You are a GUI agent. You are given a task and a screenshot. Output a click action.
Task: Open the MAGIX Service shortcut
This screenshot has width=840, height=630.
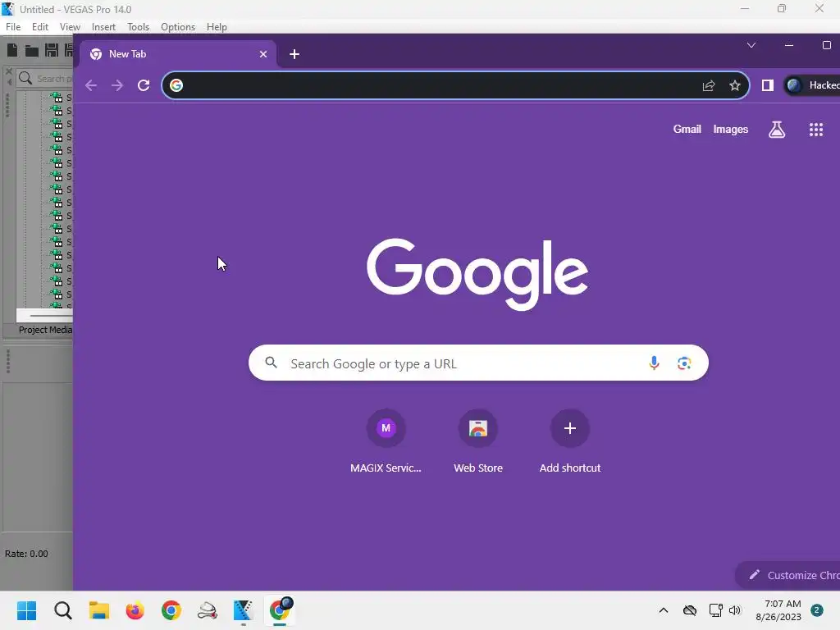[386, 441]
